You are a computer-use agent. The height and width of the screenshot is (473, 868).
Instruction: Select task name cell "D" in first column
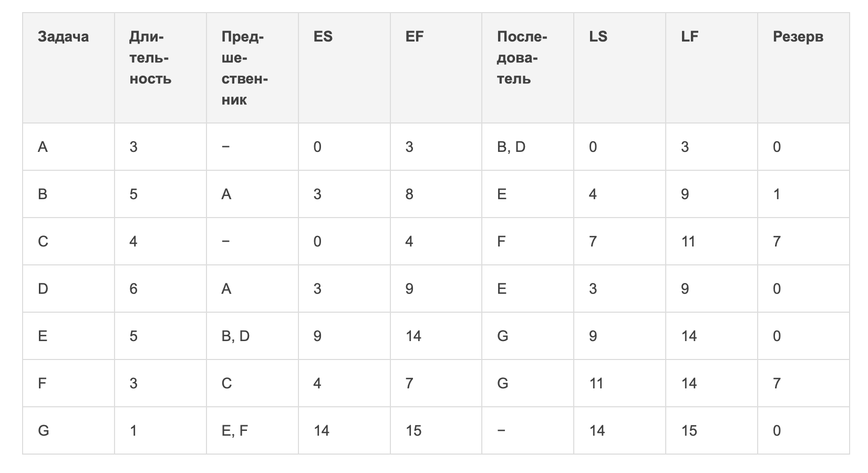[x=43, y=289]
